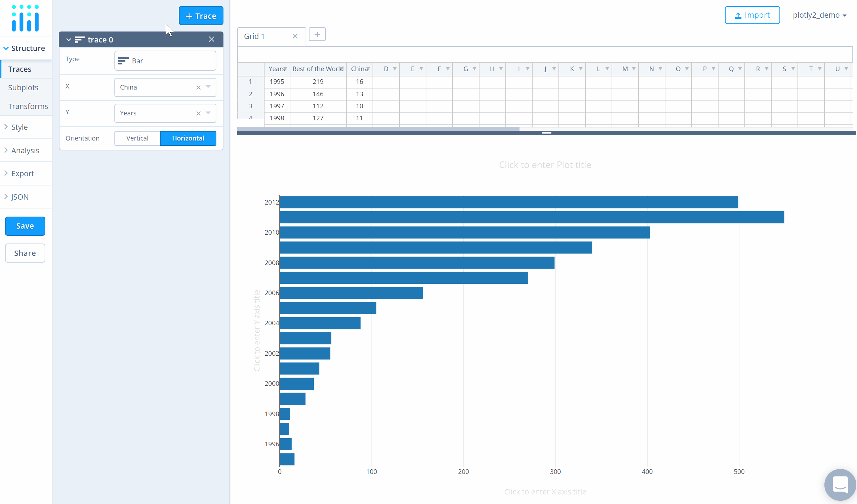Set orientation to Vertical
This screenshot has height=504, width=857.
(x=137, y=138)
